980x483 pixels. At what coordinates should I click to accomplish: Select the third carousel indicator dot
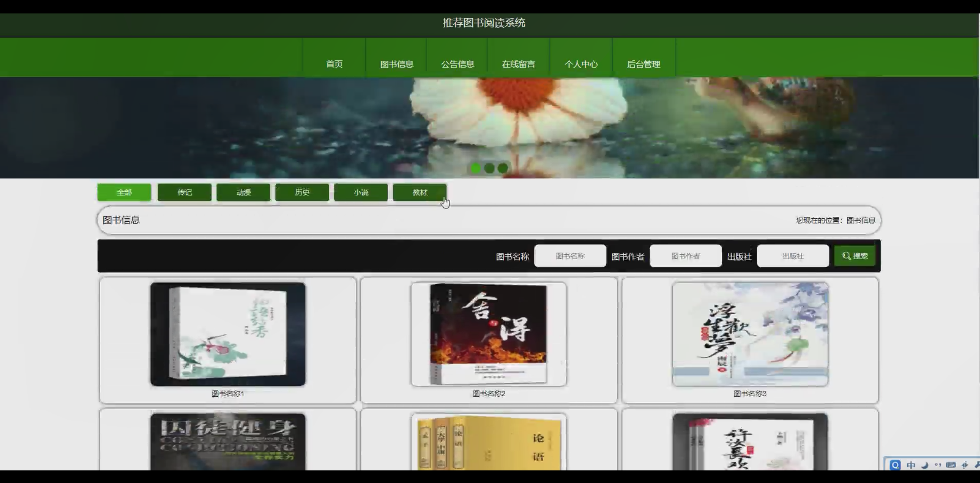pos(503,168)
